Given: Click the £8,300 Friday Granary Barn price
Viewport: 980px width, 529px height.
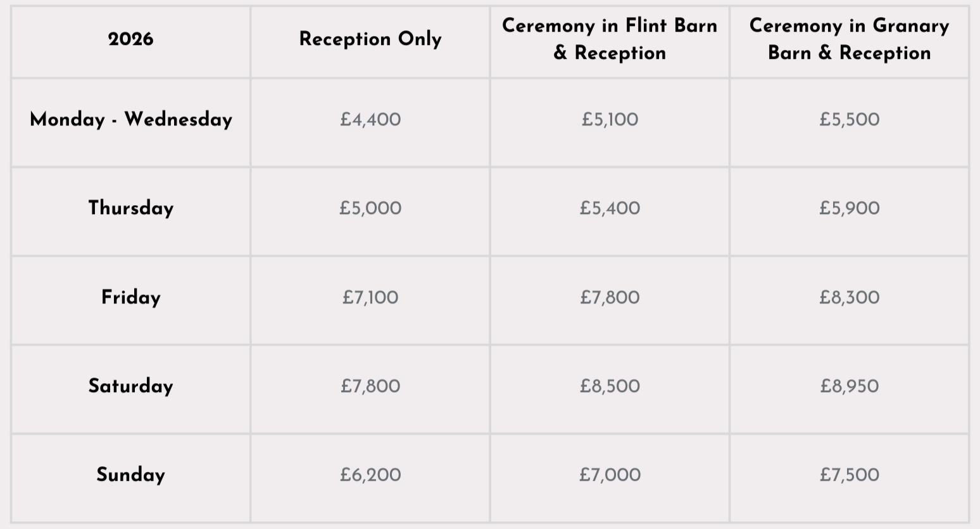Looking at the screenshot, I should tap(849, 298).
